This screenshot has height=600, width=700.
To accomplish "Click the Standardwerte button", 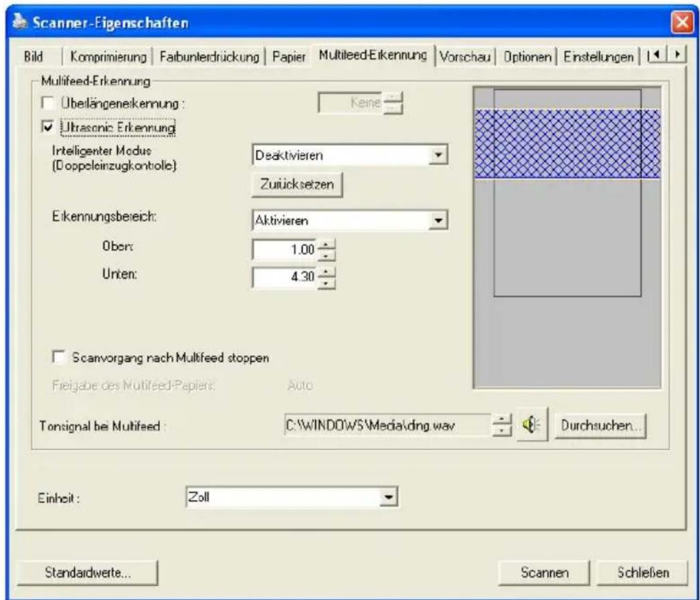I will pos(88,573).
